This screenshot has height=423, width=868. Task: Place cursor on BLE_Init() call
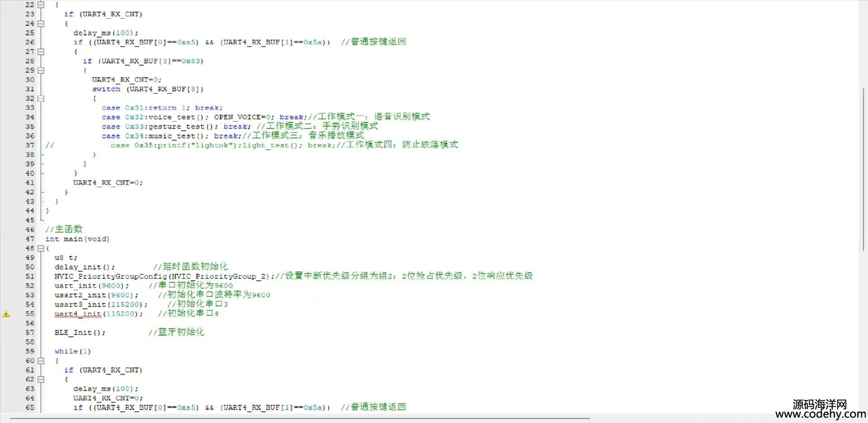pos(80,333)
